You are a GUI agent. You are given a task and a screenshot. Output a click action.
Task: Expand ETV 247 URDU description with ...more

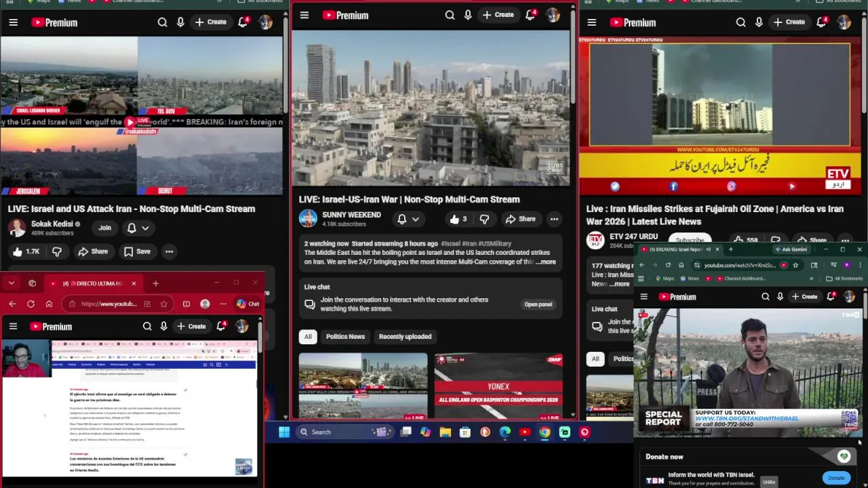619,284
